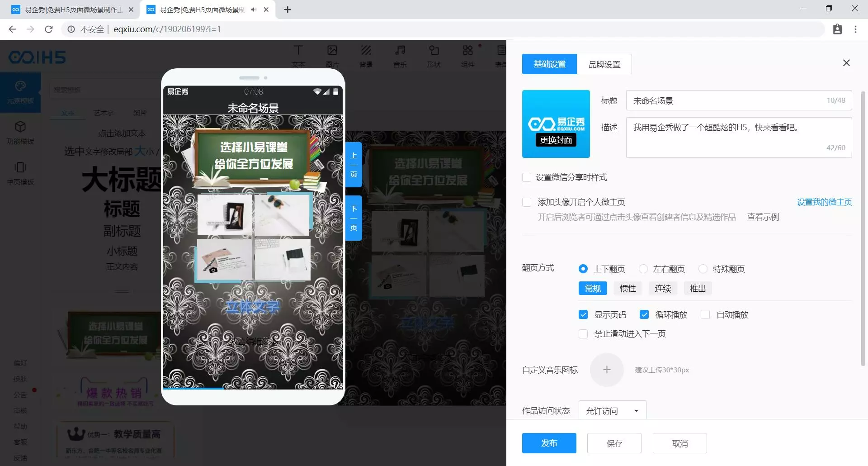Select the 背景 background tool icon
The image size is (868, 466).
(x=366, y=56)
